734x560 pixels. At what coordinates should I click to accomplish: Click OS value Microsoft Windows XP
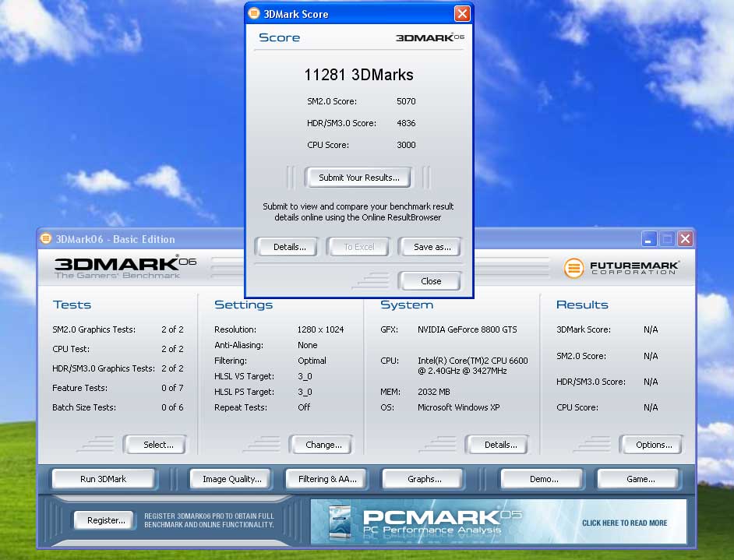point(458,407)
